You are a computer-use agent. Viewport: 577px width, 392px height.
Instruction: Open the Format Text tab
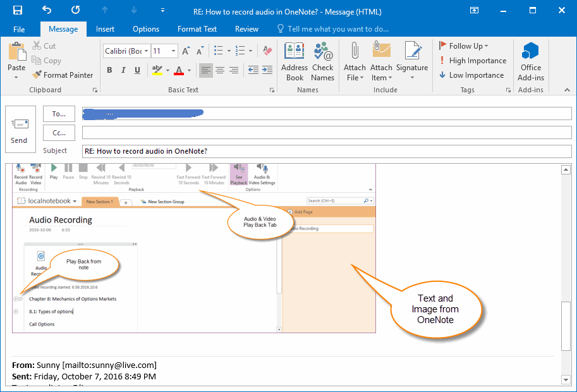(197, 29)
